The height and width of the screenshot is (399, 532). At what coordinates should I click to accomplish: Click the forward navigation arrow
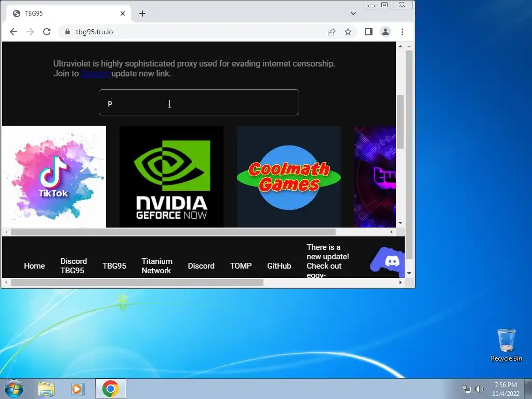tap(30, 32)
